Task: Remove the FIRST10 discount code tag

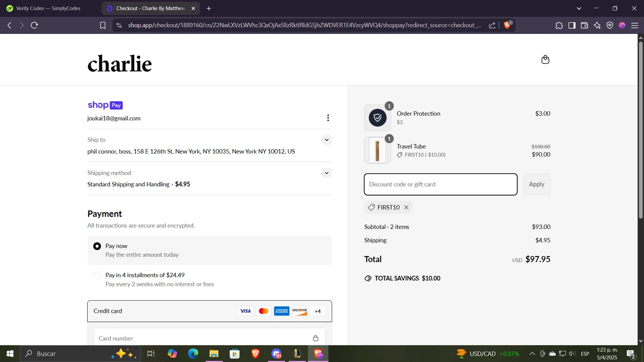Action: tap(406, 207)
